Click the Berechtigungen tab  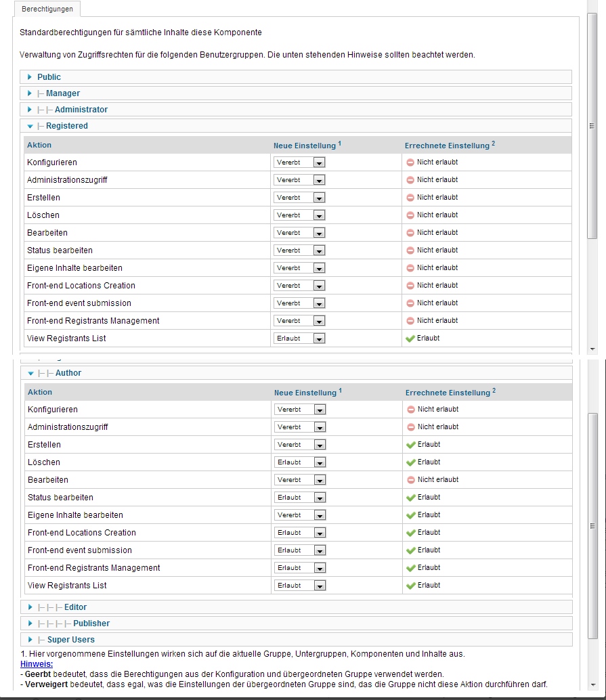[47, 9]
